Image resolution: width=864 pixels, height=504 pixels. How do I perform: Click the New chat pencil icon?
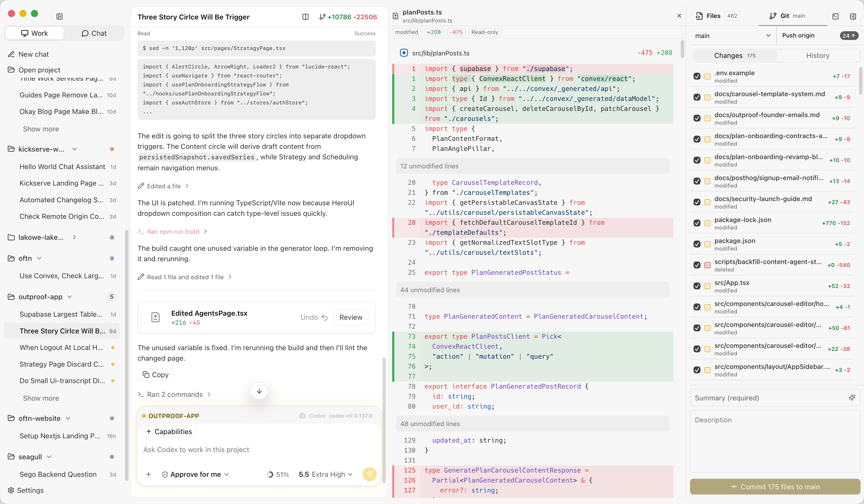[11, 54]
